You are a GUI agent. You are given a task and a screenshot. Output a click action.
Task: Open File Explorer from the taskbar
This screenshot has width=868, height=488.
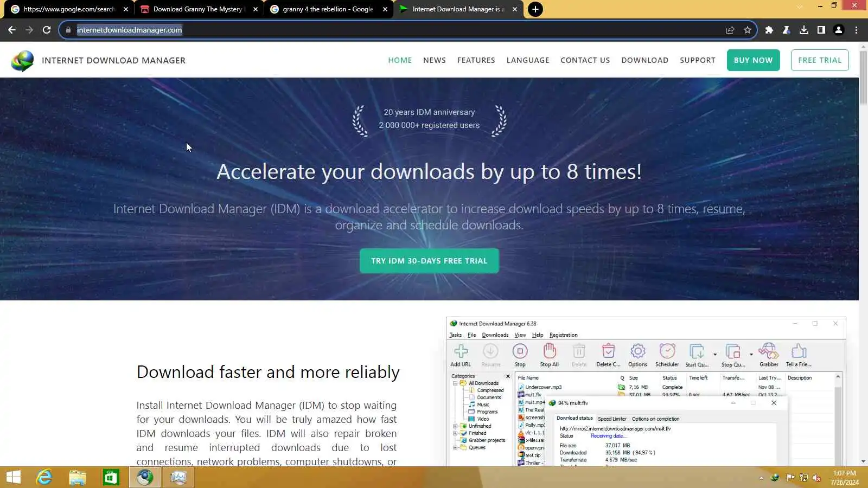click(x=78, y=477)
